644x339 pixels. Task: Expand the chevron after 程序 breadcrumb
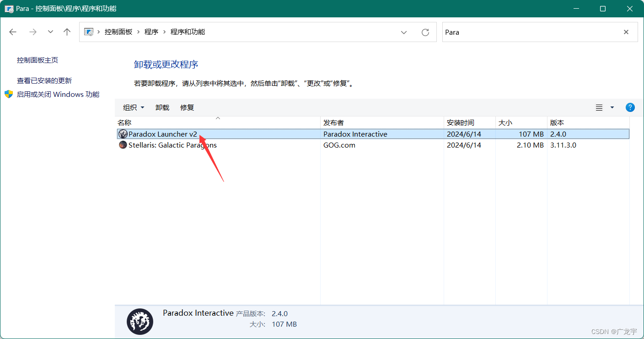pos(164,32)
